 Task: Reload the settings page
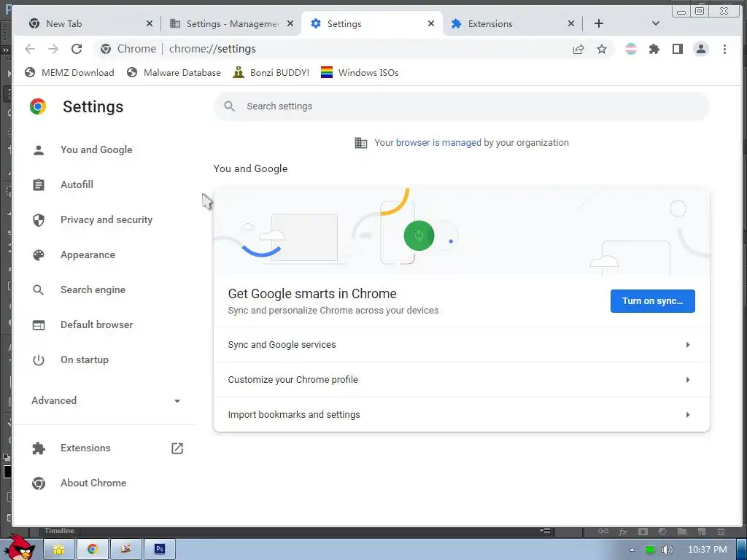coord(76,49)
